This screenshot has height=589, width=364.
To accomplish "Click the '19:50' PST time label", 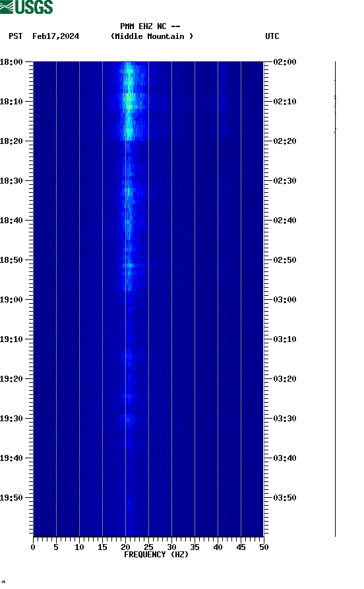I will click(11, 498).
